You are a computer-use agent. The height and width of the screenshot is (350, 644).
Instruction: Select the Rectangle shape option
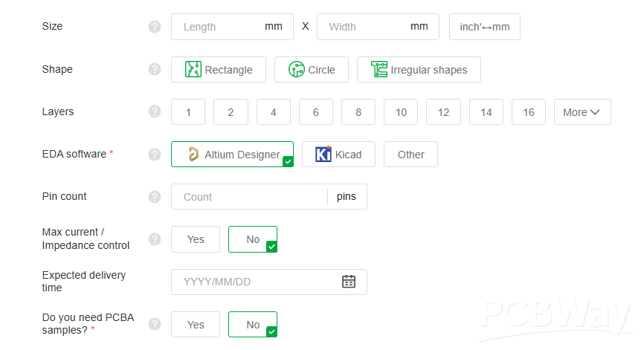(219, 70)
